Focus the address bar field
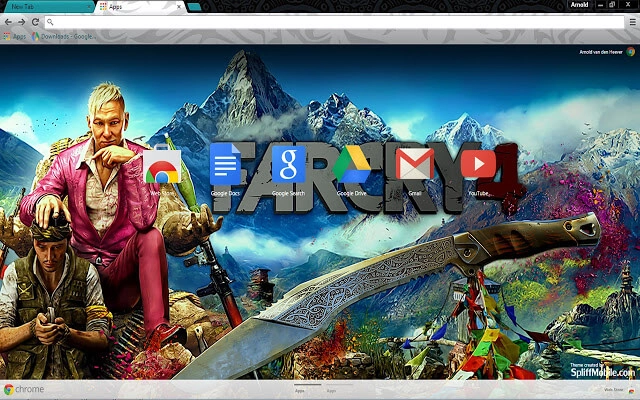Image resolution: width=640 pixels, height=400 pixels. click(334, 22)
